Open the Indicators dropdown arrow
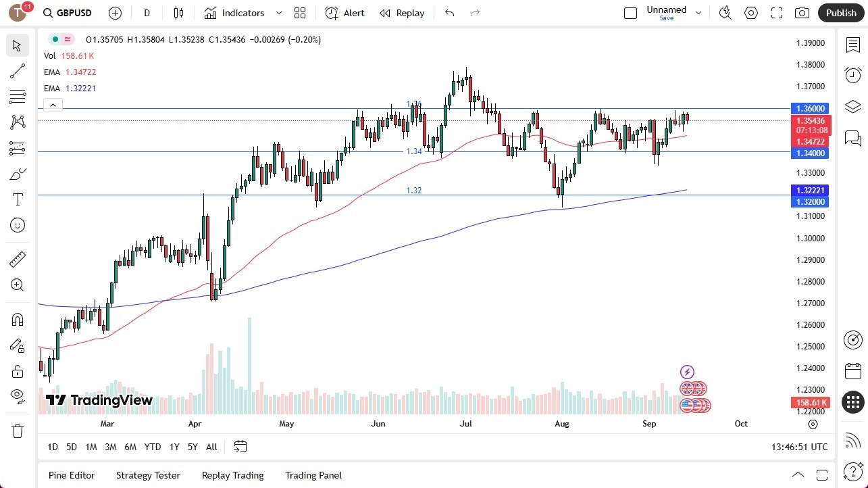Image resolution: width=868 pixels, height=488 pixels. pyautogui.click(x=278, y=12)
